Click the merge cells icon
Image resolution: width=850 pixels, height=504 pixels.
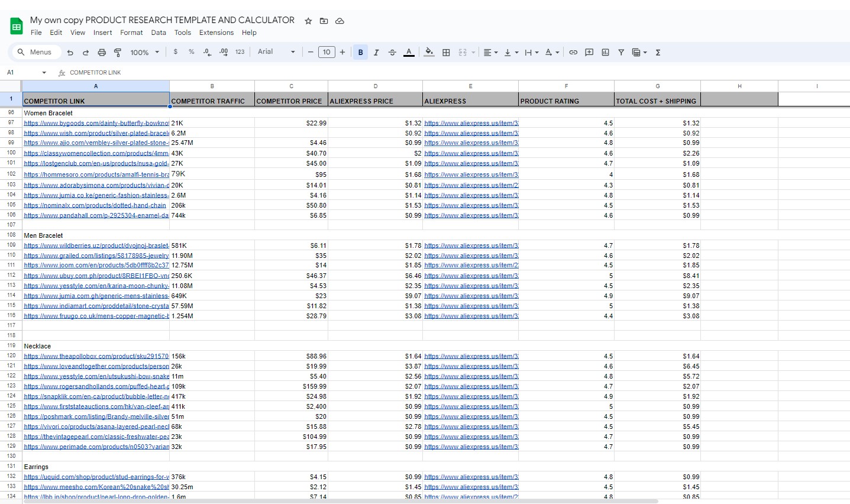(x=463, y=52)
